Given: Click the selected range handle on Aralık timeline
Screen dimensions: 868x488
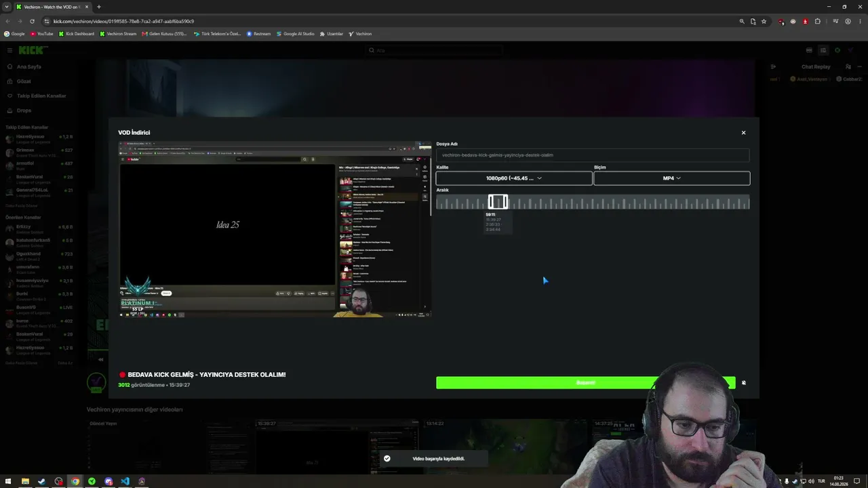Looking at the screenshot, I should (x=498, y=202).
